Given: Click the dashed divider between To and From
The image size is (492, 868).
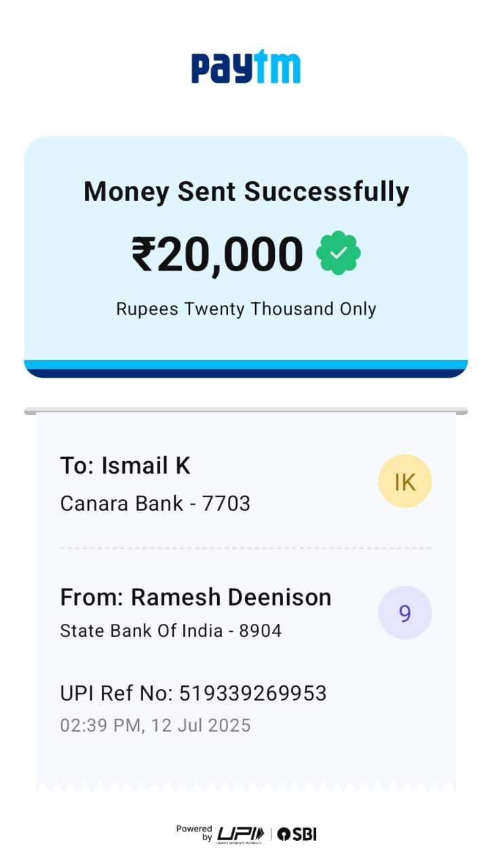Looking at the screenshot, I should 246,548.
